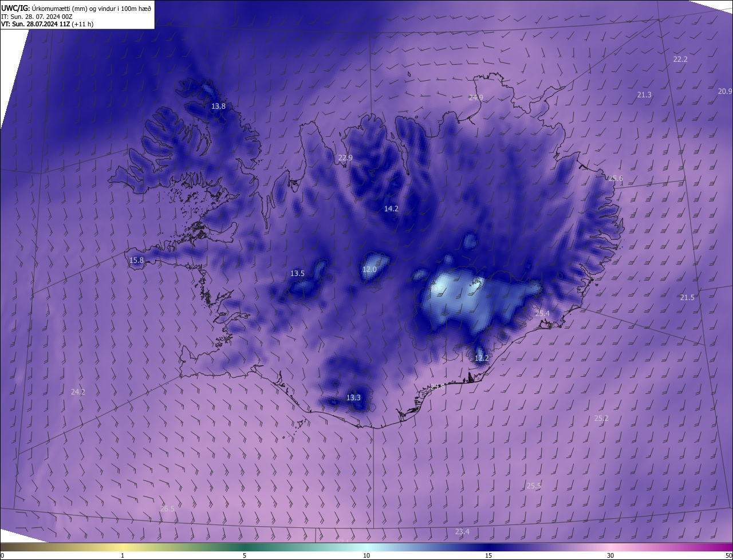Click the colorbar tick label '50'
This screenshot has height=560, width=733.
pyautogui.click(x=729, y=555)
